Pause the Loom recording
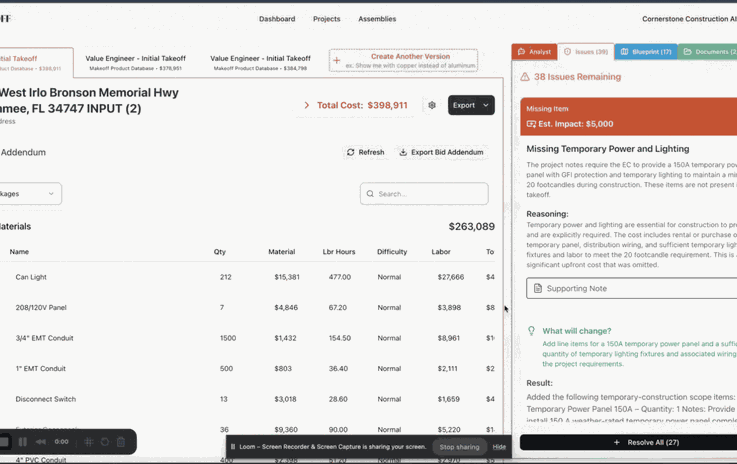 pos(23,442)
